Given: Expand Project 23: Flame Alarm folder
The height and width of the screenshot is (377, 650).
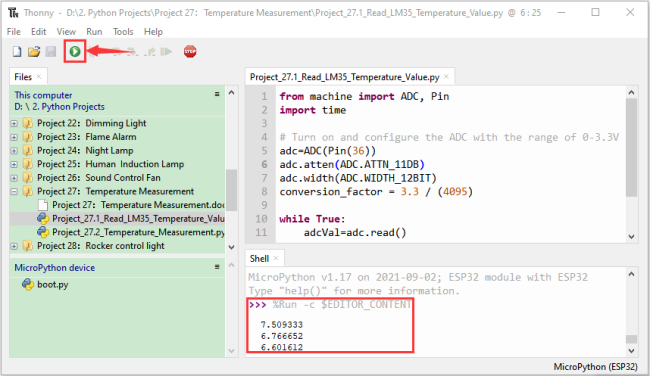Looking at the screenshot, I should [x=14, y=137].
